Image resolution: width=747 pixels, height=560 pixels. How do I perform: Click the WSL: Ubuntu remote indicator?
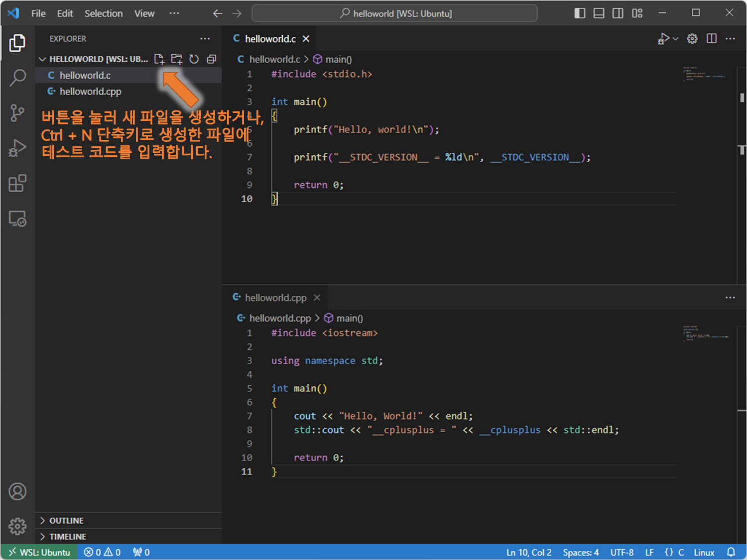(x=39, y=552)
